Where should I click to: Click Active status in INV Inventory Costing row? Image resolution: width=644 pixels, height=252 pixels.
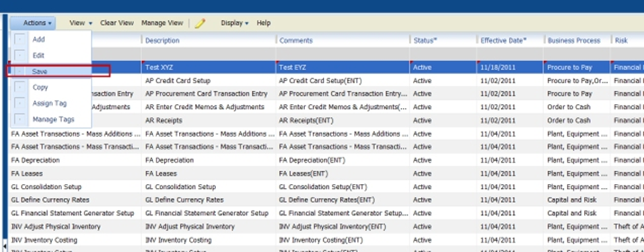[x=443, y=239]
